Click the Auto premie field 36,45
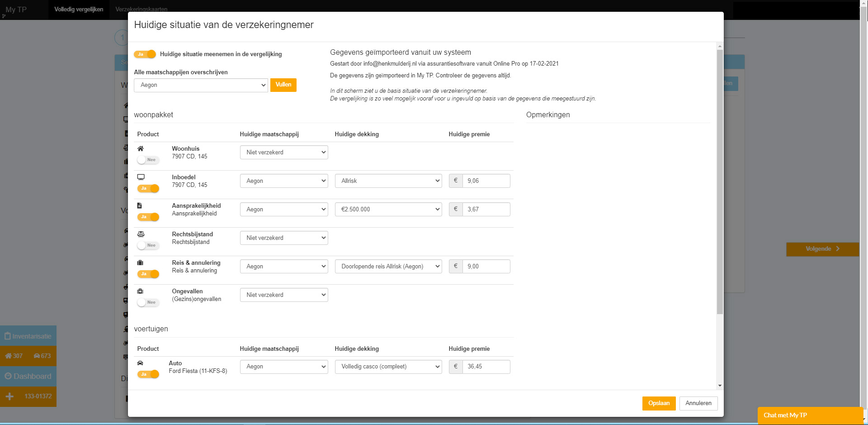Screen dimensions: 868x425 coord(486,367)
